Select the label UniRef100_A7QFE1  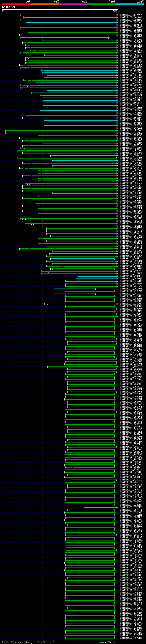tap(131, 133)
